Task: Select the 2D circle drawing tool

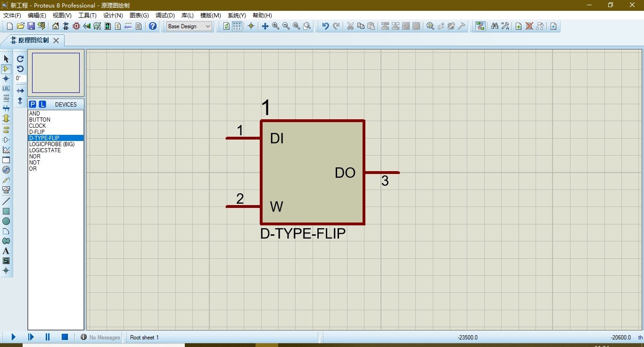Action: 6,221
